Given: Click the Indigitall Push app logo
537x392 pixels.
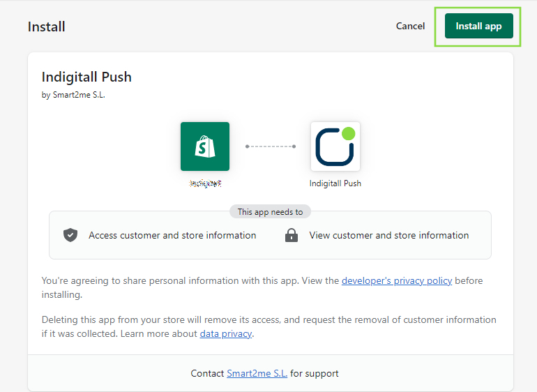Looking at the screenshot, I should (x=335, y=146).
